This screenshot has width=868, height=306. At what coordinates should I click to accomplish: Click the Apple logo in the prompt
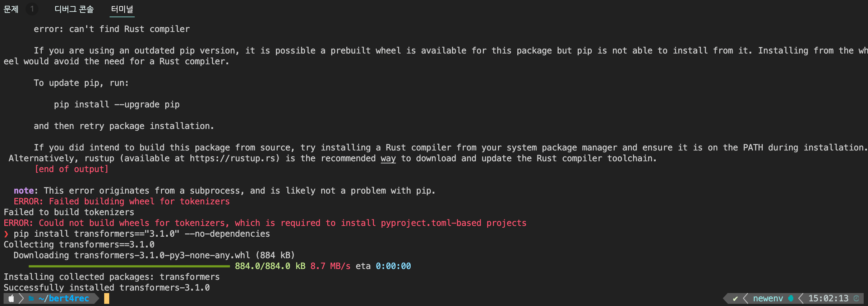coord(11,298)
